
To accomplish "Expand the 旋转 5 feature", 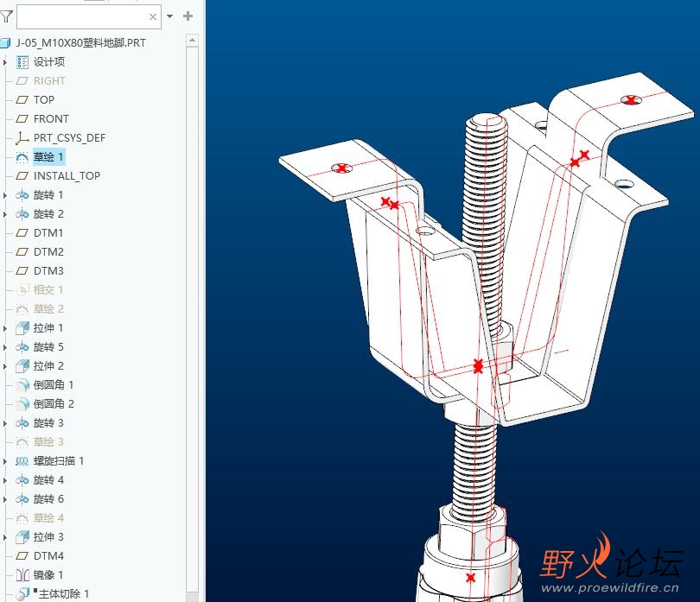I will [5, 347].
